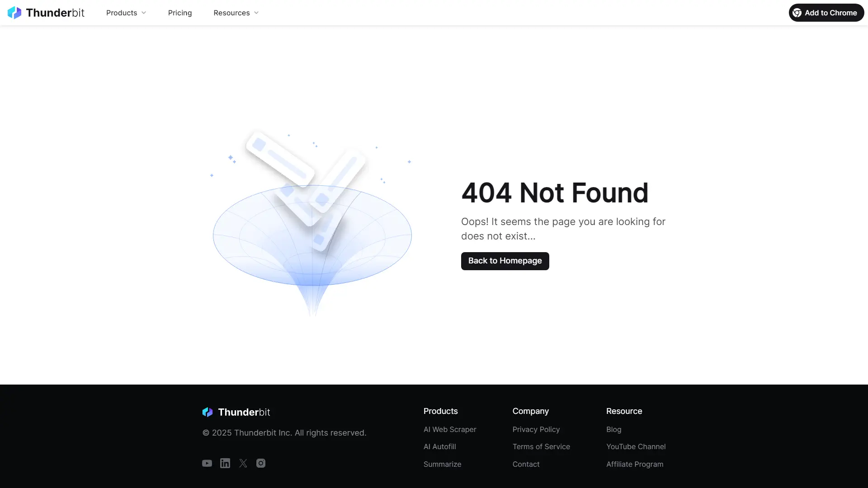Image resolution: width=868 pixels, height=488 pixels.
Task: Open the X (Twitter) icon in footer
Action: point(243,463)
